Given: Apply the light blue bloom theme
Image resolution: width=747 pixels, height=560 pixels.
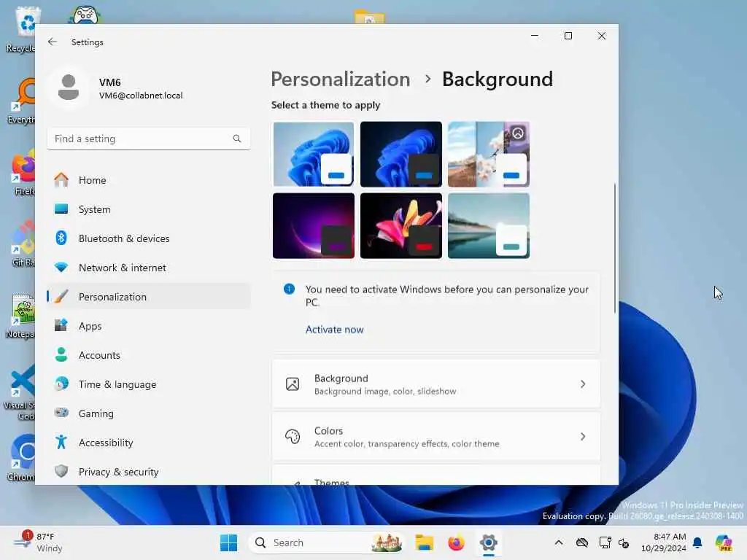Looking at the screenshot, I should coord(314,155).
